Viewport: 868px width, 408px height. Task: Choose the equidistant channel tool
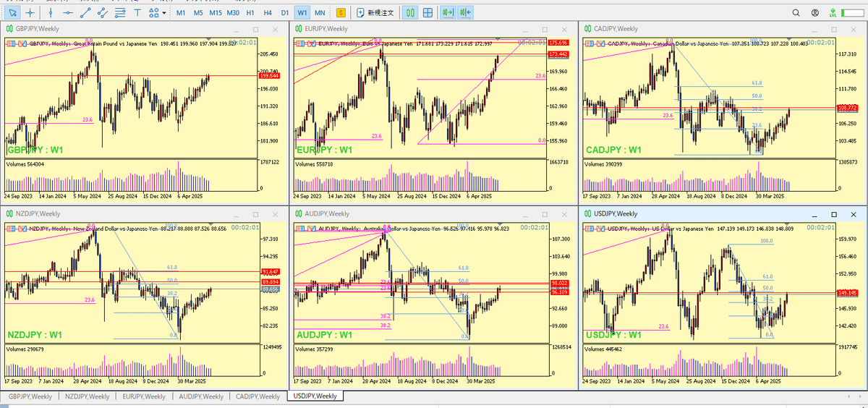point(102,13)
